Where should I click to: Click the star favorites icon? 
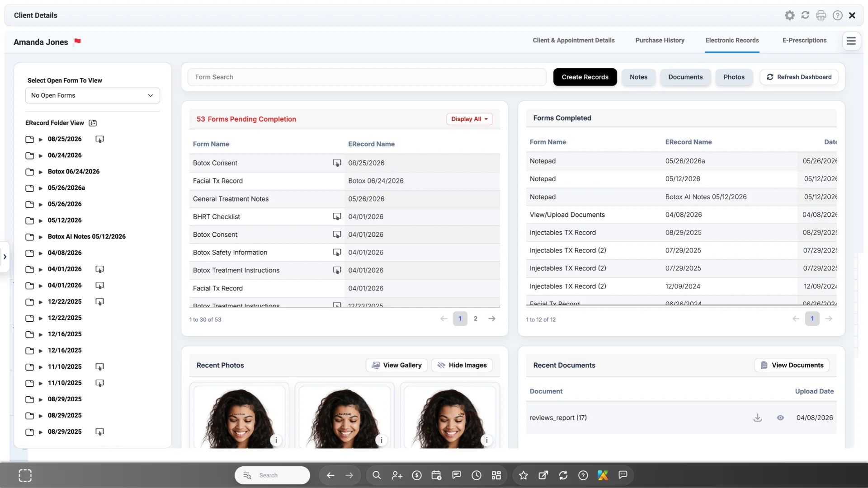coord(523,475)
